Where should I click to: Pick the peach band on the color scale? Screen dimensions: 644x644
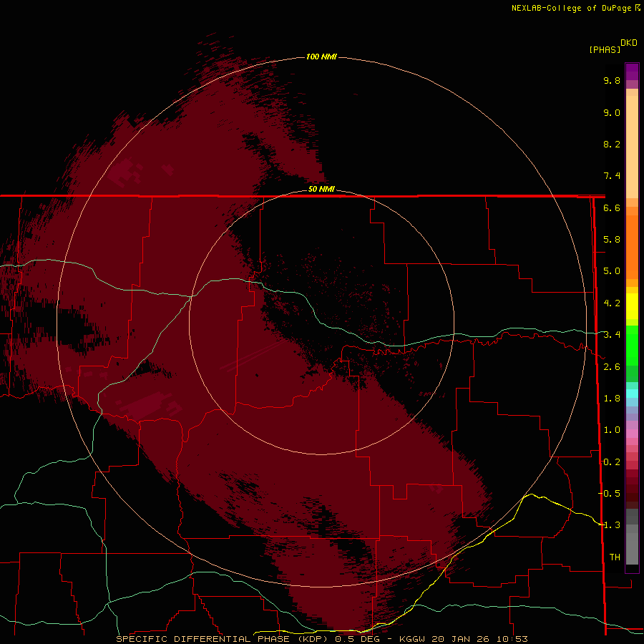632,144
